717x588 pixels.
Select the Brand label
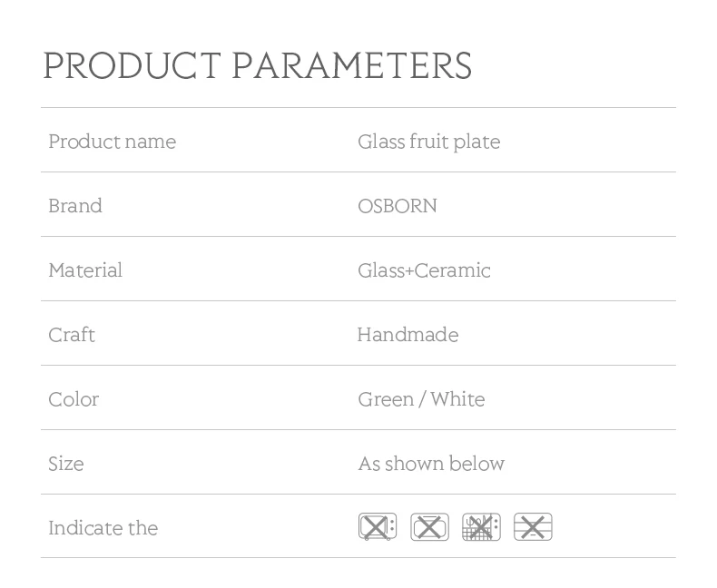[x=75, y=206]
